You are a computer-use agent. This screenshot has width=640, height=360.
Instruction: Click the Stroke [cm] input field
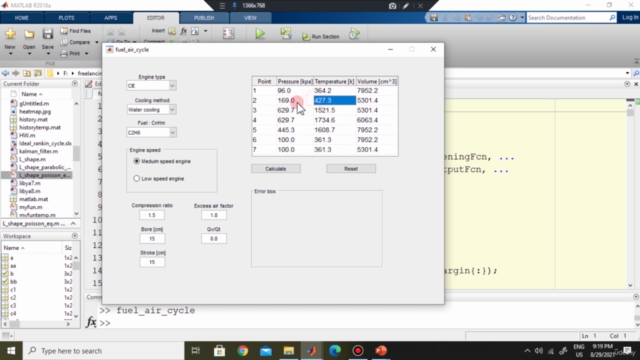152,262
